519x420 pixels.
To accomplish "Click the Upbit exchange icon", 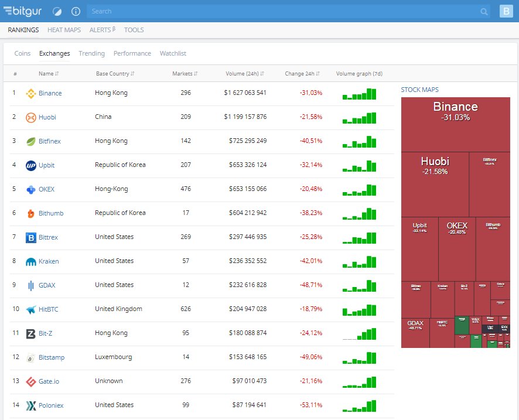I will pos(32,165).
